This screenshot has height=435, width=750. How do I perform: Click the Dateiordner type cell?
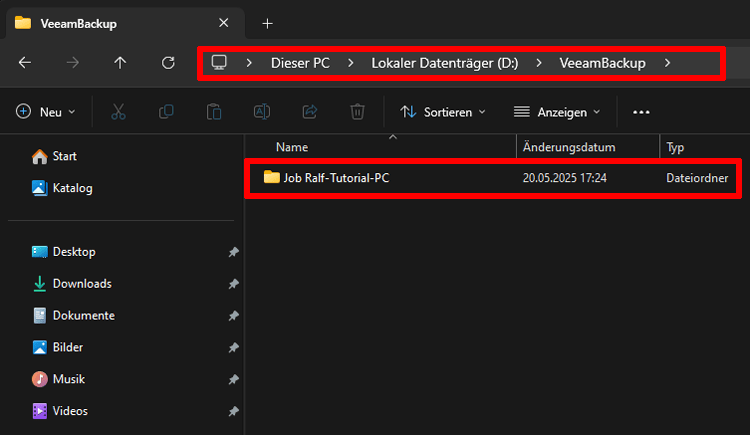point(697,178)
